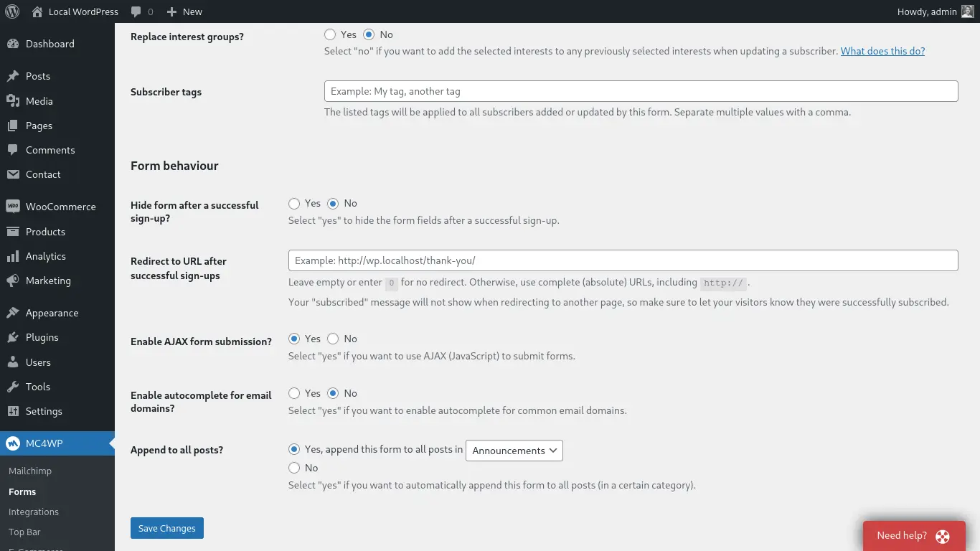Open the comments bubble icon in admin bar
Viewport: 980px width, 551px height.
136,12
